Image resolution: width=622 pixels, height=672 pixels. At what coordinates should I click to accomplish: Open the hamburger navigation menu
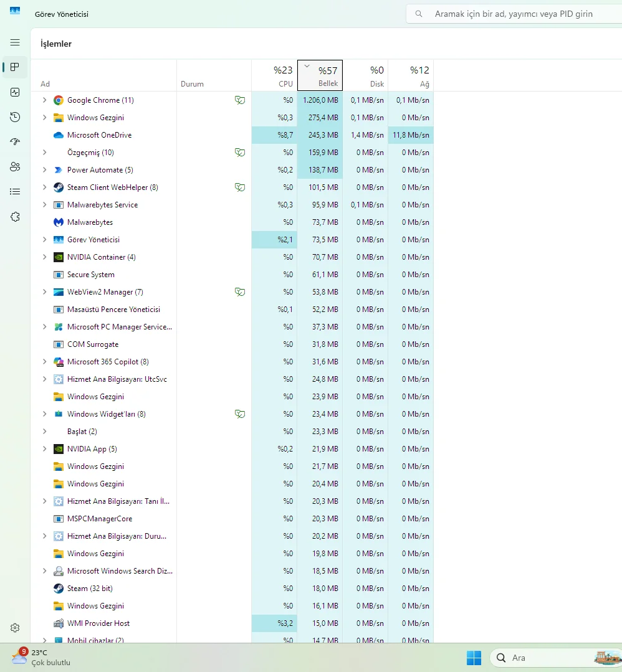pos(15,42)
